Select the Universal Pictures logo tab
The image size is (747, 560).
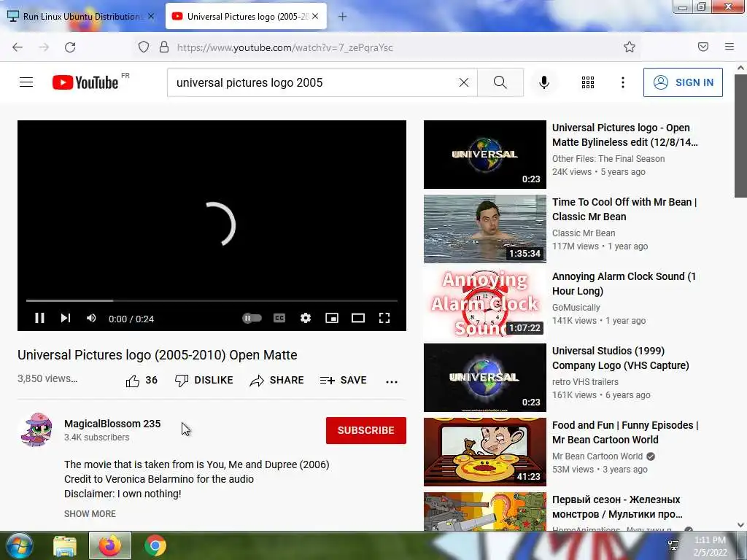pos(247,17)
